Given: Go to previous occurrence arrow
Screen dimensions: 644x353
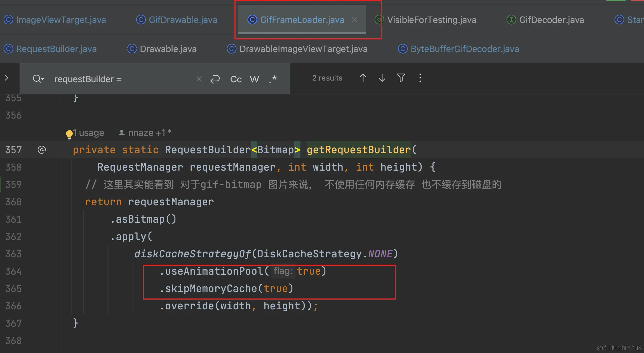Looking at the screenshot, I should tap(363, 78).
